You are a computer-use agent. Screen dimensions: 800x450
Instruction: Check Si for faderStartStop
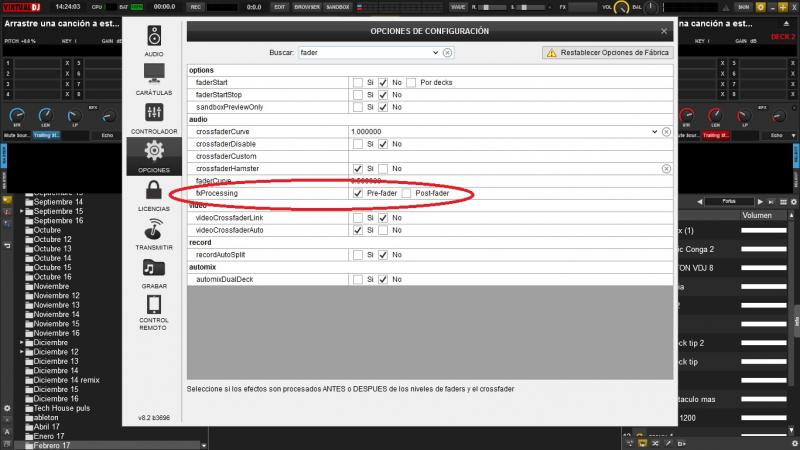[358, 95]
